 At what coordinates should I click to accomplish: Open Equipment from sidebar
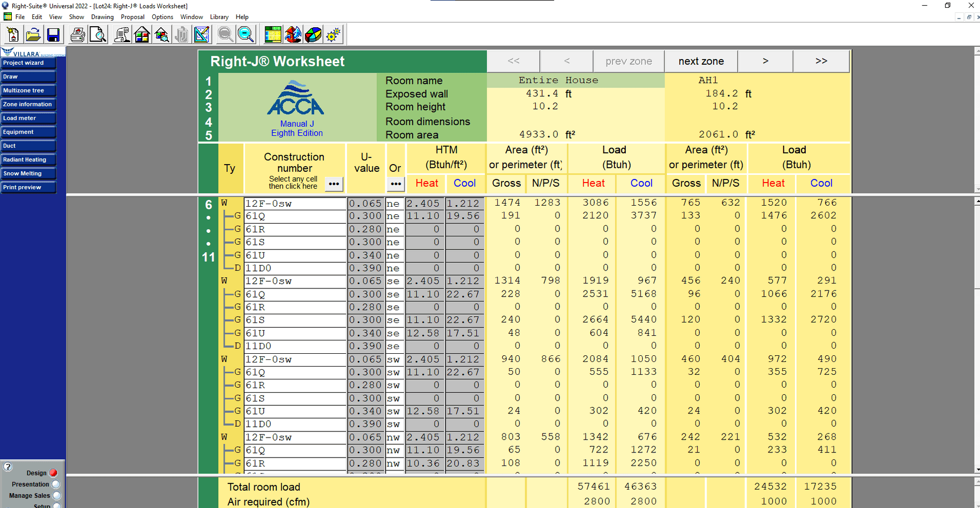point(28,132)
